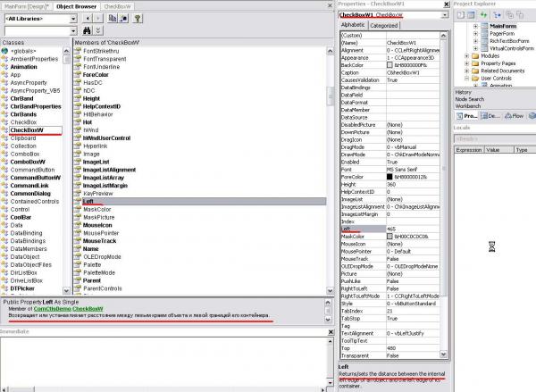Select the hWndUserControl member
Image resolution: width=536 pixels, height=392 pixels.
(106, 138)
